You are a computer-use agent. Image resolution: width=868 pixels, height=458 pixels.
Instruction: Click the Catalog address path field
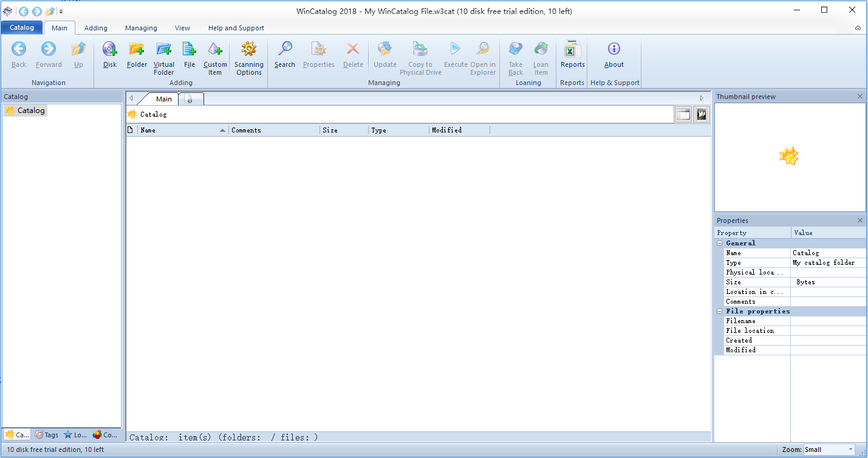[400, 114]
